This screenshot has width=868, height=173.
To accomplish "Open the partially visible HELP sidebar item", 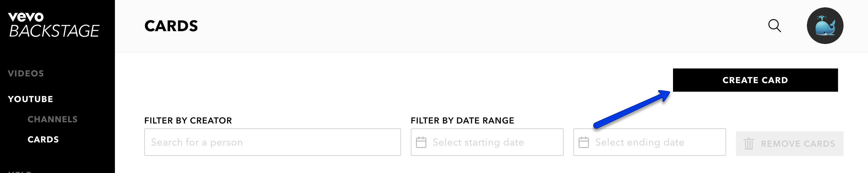I will click(x=20, y=172).
